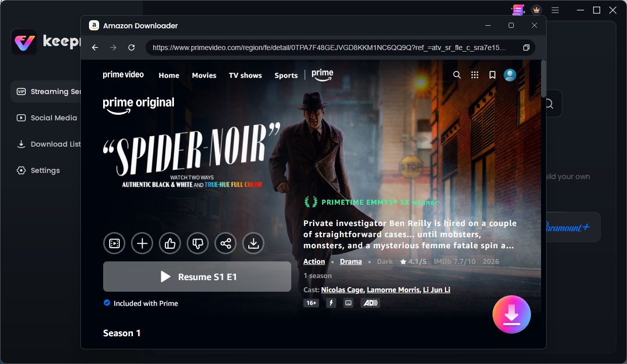Click the 1 season text
This screenshot has height=364, width=627.
click(x=318, y=276)
